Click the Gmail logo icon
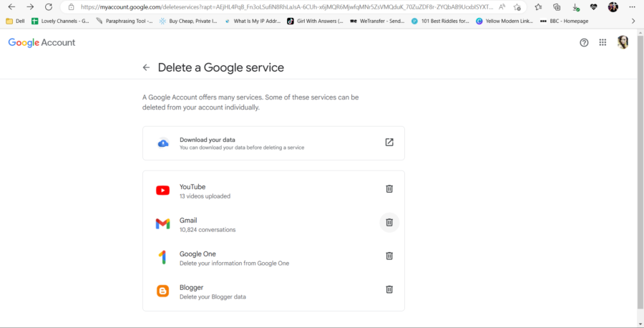644x328 pixels. pos(162,224)
